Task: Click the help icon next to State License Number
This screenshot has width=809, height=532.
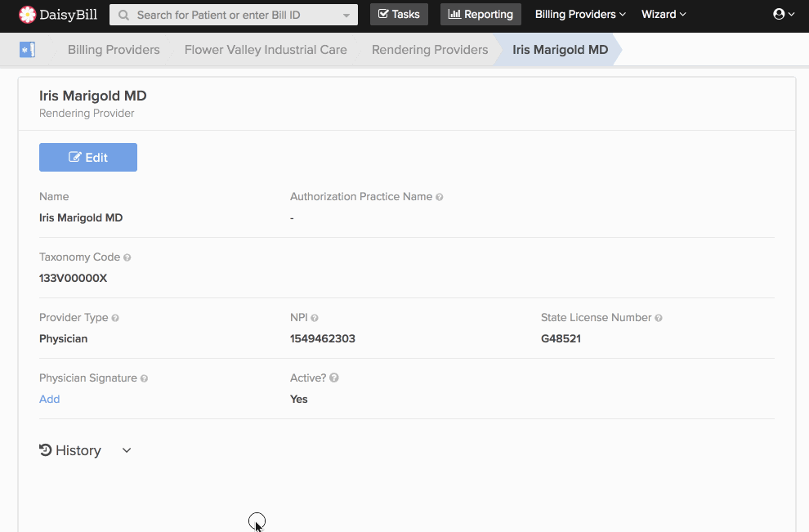Action: [659, 317]
